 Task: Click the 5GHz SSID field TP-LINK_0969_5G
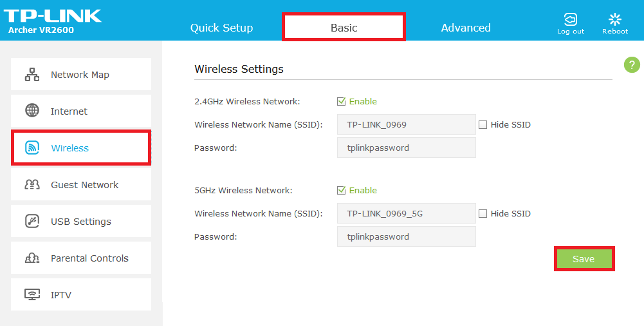tap(406, 213)
